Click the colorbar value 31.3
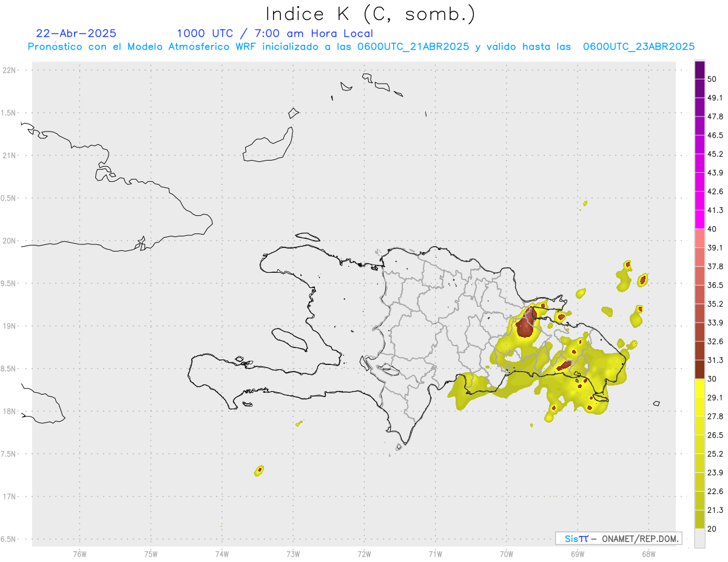Viewport: 728px width, 562px height. tap(715, 360)
